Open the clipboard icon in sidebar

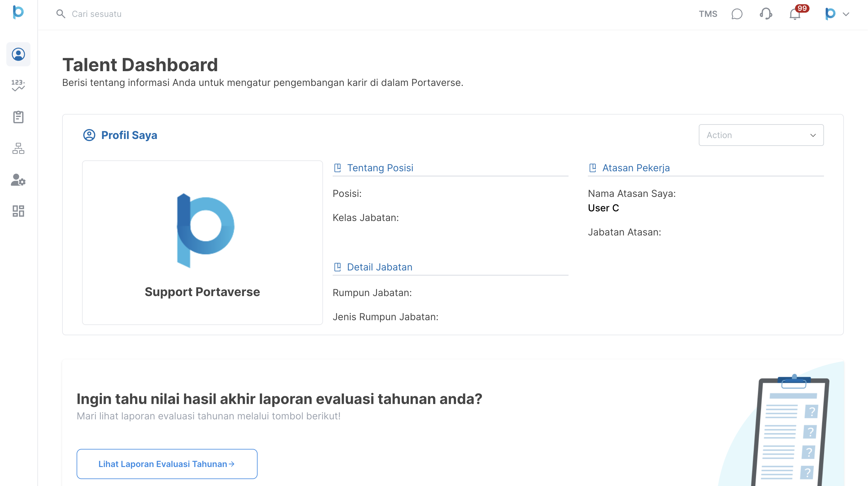pyautogui.click(x=18, y=117)
